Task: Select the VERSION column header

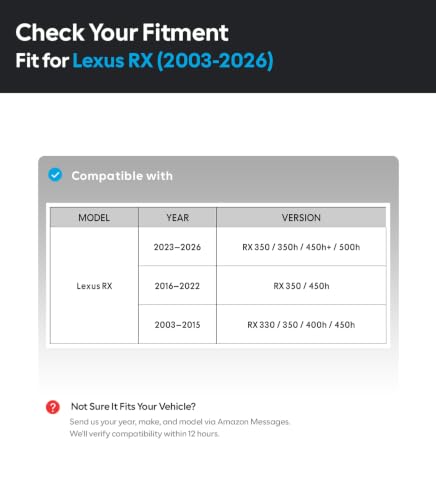Action: (301, 218)
